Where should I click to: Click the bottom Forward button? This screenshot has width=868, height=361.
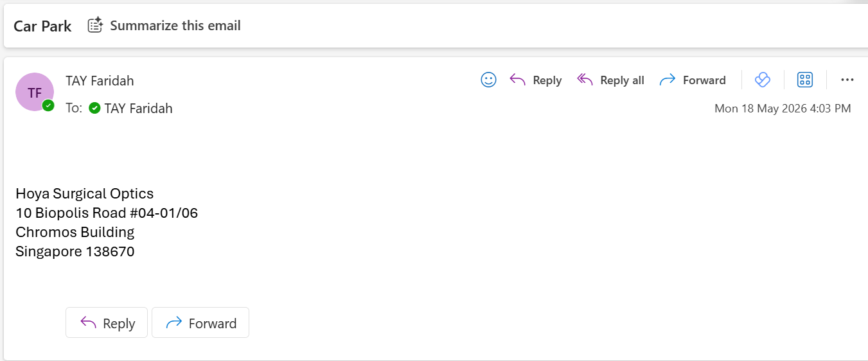pyautogui.click(x=200, y=322)
